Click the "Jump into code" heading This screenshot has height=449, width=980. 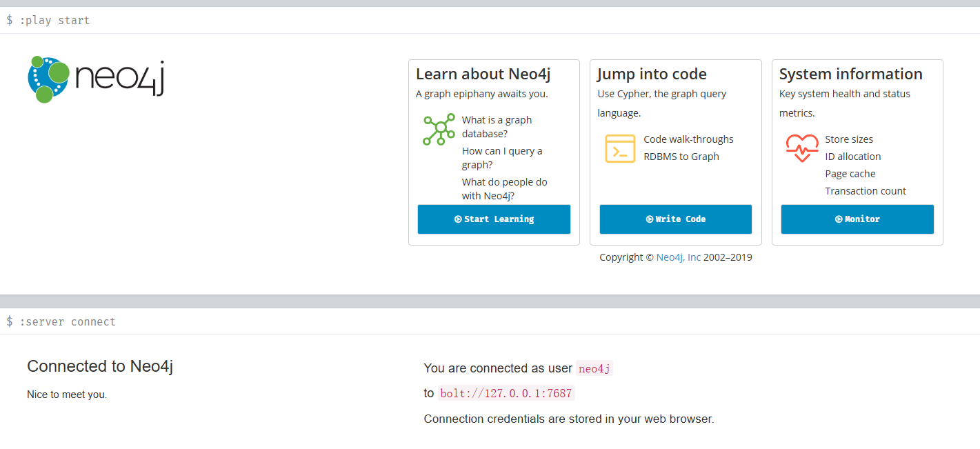(652, 74)
